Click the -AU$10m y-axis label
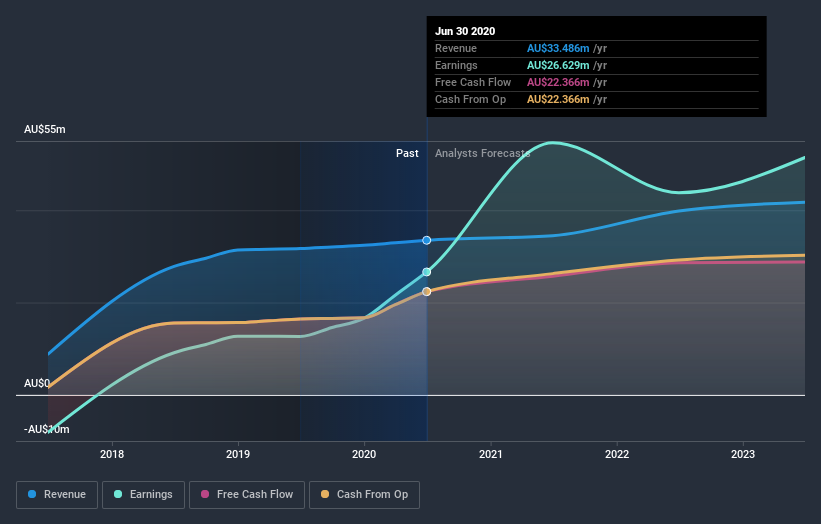This screenshot has height=524, width=821. 47,429
